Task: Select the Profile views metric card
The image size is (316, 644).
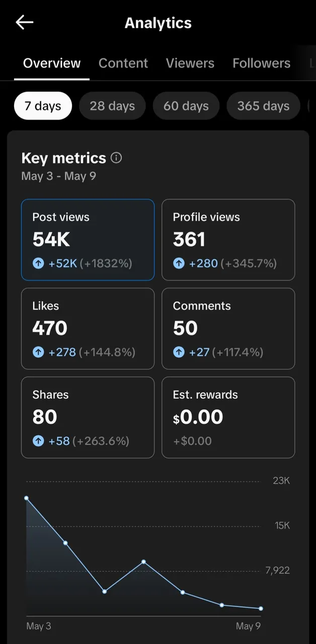Action: (x=228, y=240)
